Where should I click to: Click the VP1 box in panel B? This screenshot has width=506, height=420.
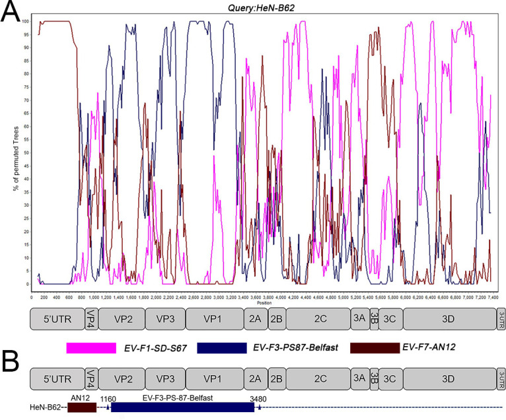(215, 378)
